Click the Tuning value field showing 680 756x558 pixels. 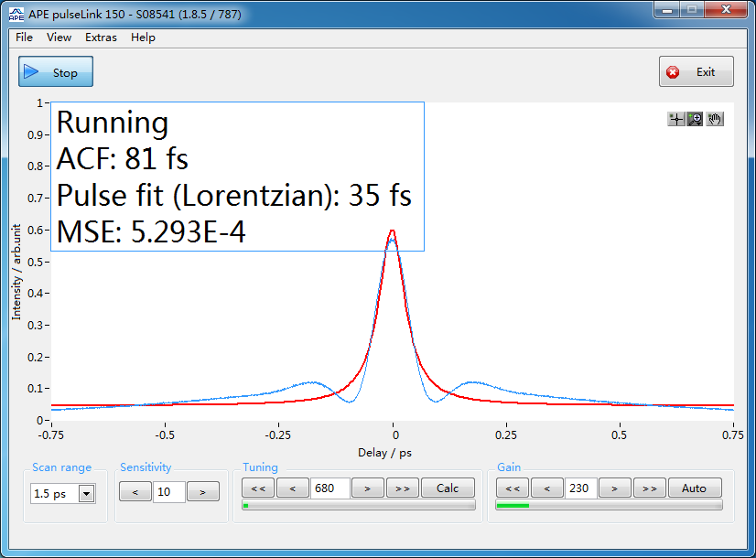coord(330,488)
